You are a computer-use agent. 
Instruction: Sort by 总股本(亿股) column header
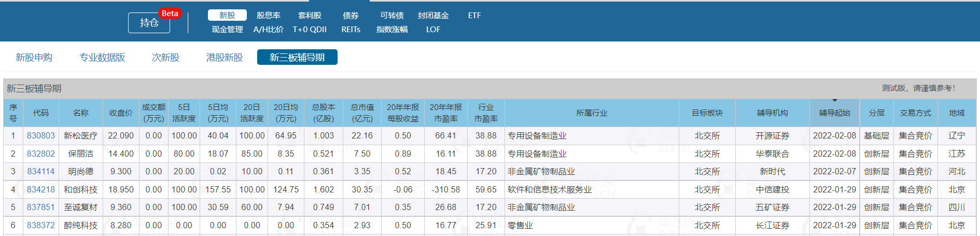pyautogui.click(x=324, y=113)
